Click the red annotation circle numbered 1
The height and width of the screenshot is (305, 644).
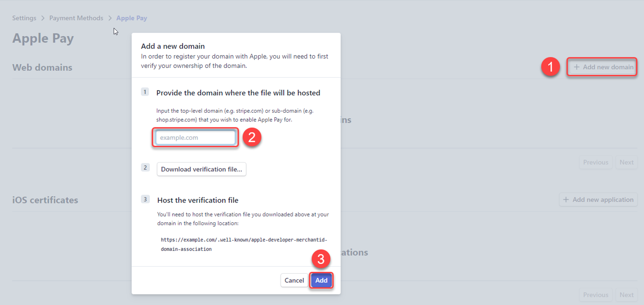[x=550, y=67]
